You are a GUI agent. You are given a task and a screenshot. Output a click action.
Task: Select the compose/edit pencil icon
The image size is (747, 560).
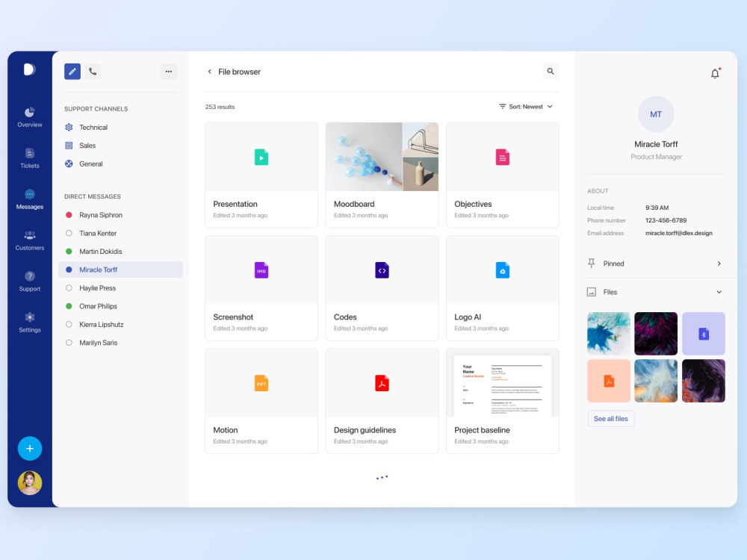pyautogui.click(x=72, y=71)
